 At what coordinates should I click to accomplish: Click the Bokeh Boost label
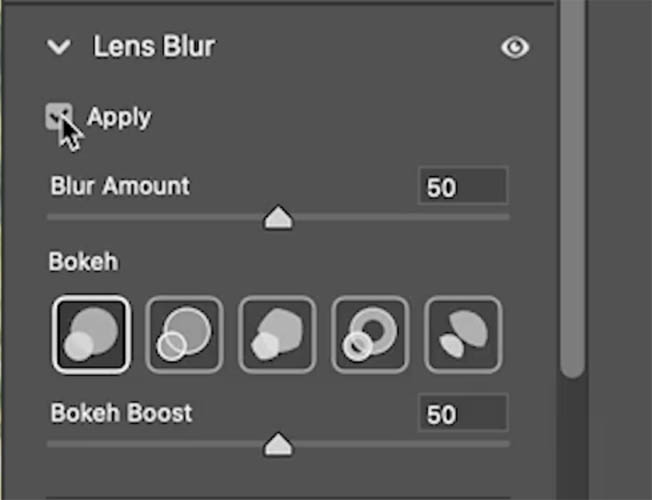[121, 413]
